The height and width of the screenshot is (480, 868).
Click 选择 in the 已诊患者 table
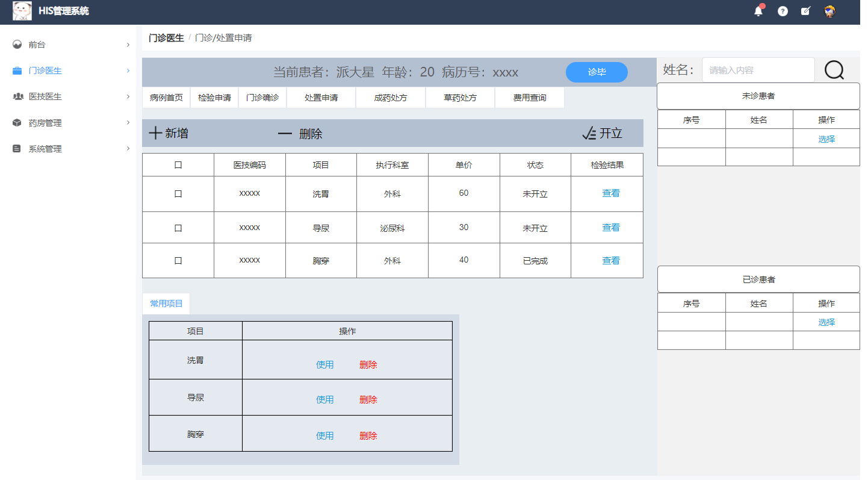[826, 322]
